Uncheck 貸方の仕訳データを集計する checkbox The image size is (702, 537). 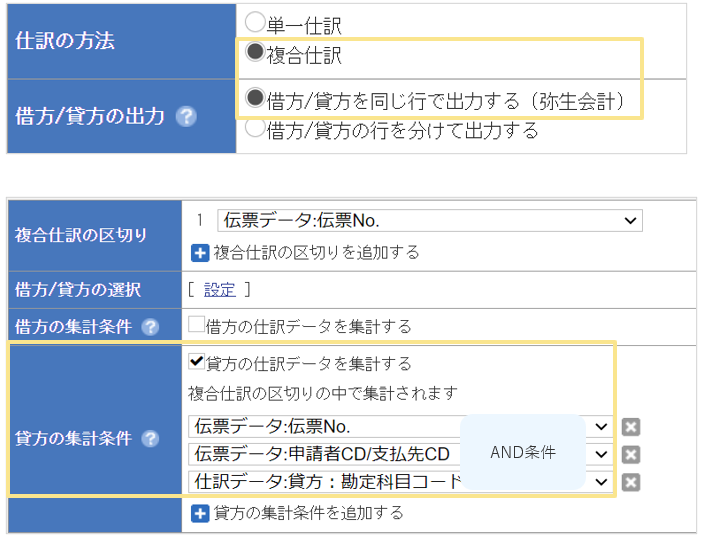pyautogui.click(x=196, y=362)
